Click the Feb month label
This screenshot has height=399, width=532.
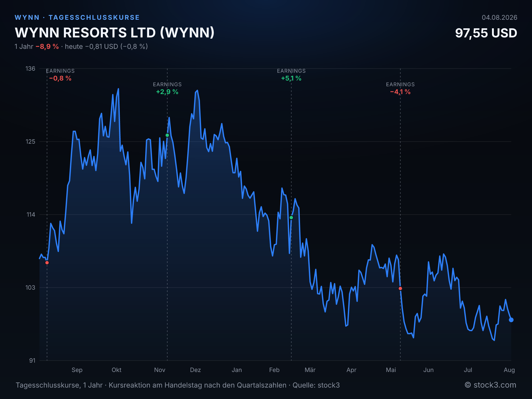pos(274,370)
